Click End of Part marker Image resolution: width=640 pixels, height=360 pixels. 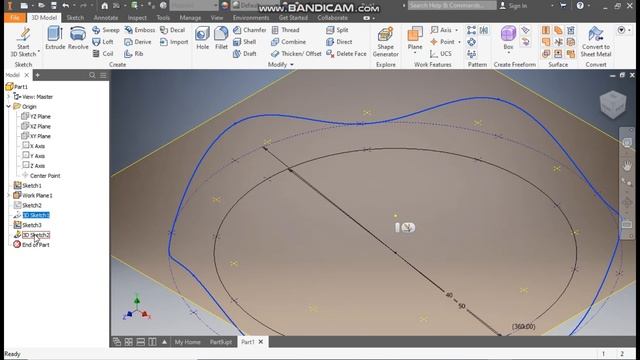[36, 245]
